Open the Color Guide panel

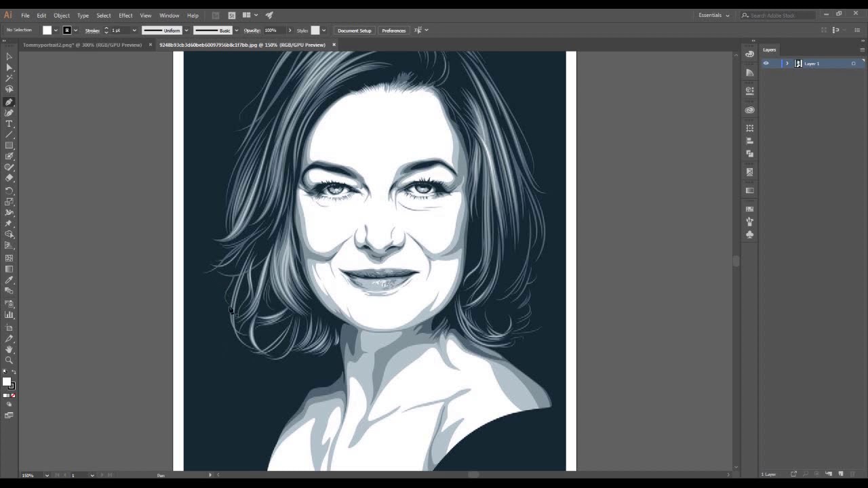(749, 73)
